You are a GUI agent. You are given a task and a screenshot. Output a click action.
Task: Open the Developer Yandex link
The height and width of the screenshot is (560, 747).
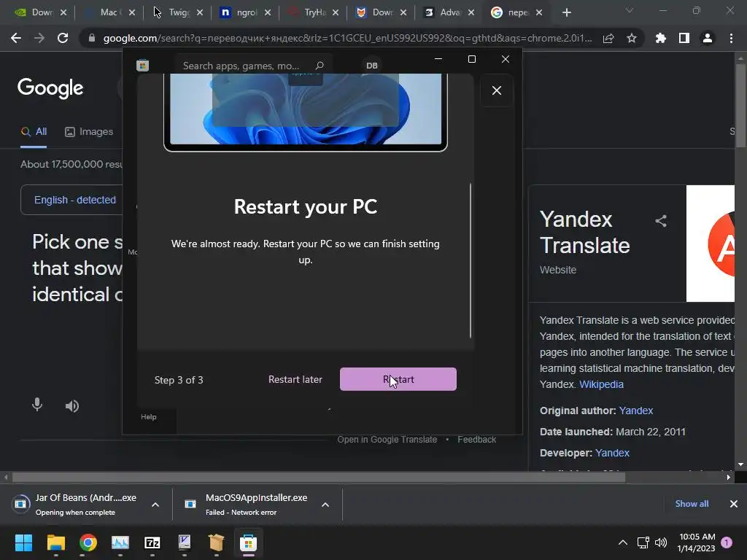pos(612,453)
